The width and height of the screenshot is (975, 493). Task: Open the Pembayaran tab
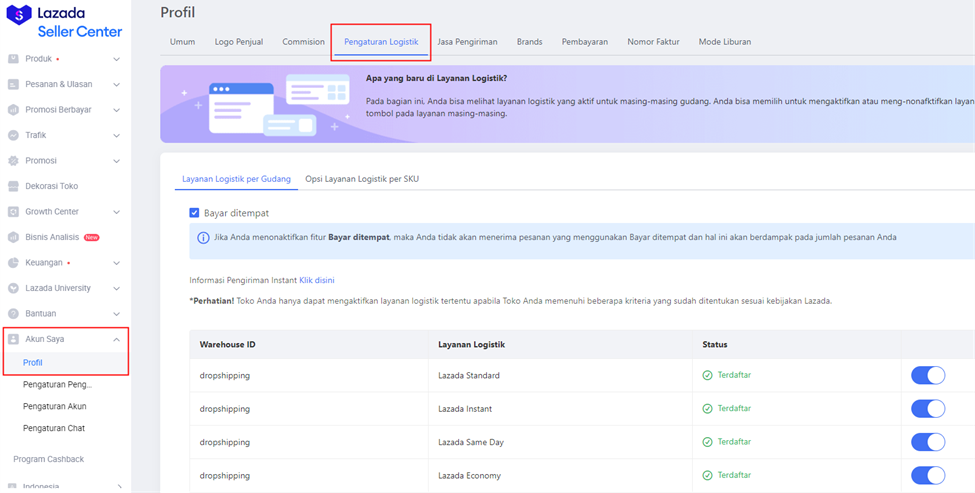(x=585, y=42)
